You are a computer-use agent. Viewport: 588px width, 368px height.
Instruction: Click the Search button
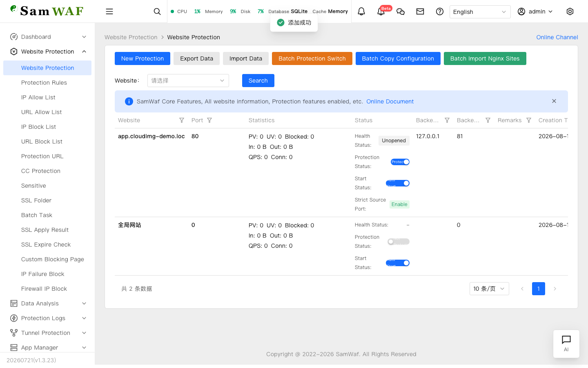pos(258,81)
